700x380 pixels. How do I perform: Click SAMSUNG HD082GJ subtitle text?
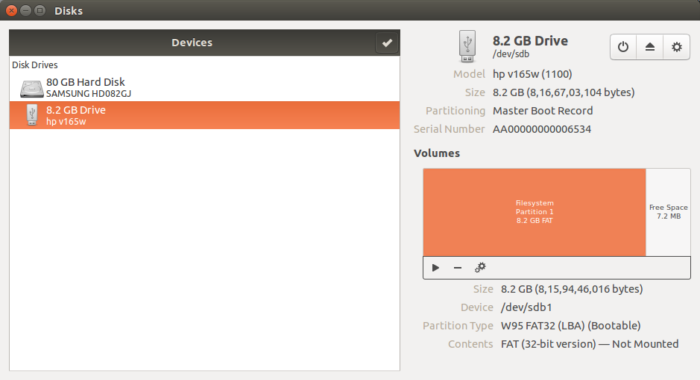[88, 94]
